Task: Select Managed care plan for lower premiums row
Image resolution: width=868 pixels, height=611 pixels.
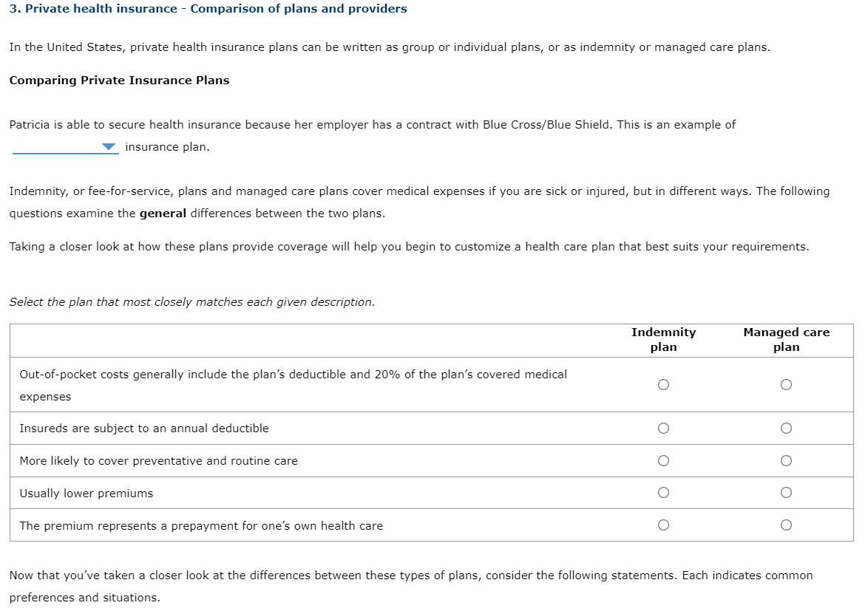Action: point(786,493)
